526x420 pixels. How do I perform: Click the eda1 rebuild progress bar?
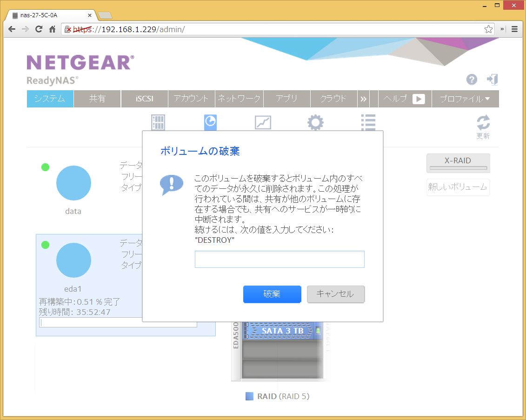point(118,322)
